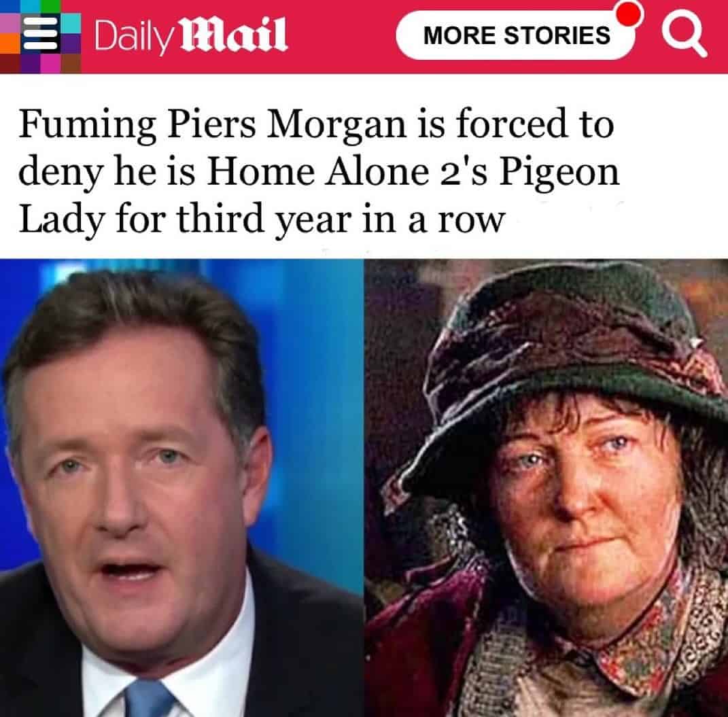Click the teal square beside menu icon
Screen dimensions: 728x717
(x=71, y=23)
